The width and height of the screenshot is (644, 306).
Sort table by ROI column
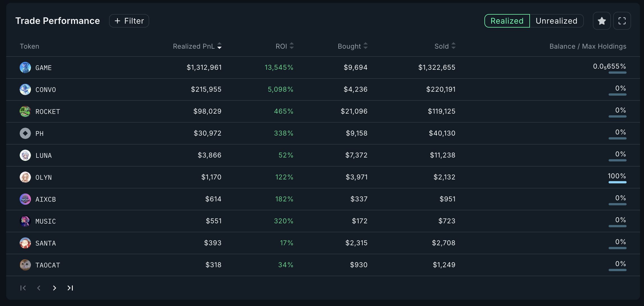click(292, 46)
